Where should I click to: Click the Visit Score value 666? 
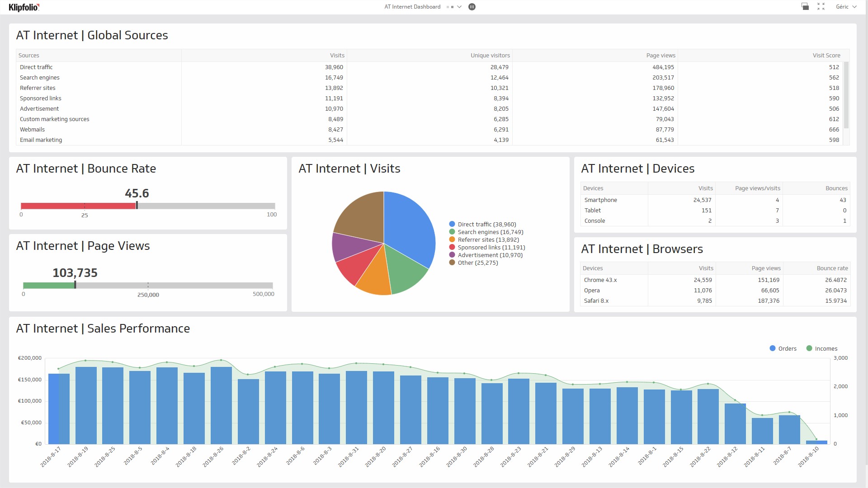coord(834,130)
